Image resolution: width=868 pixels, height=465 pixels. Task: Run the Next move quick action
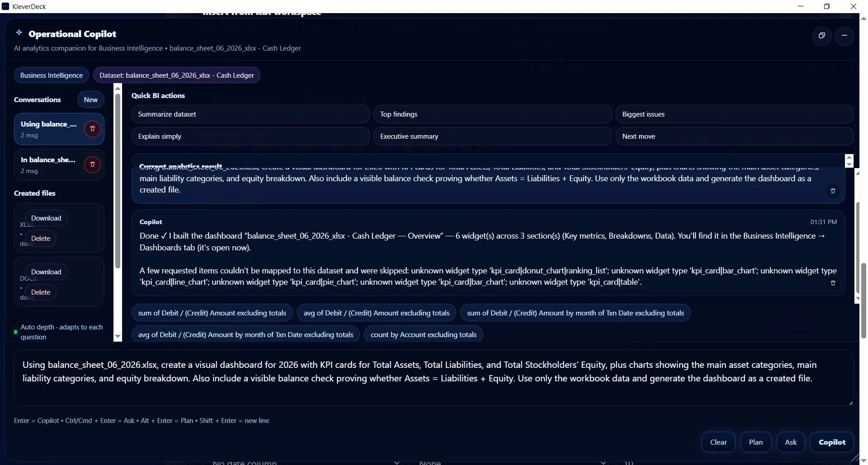click(735, 136)
